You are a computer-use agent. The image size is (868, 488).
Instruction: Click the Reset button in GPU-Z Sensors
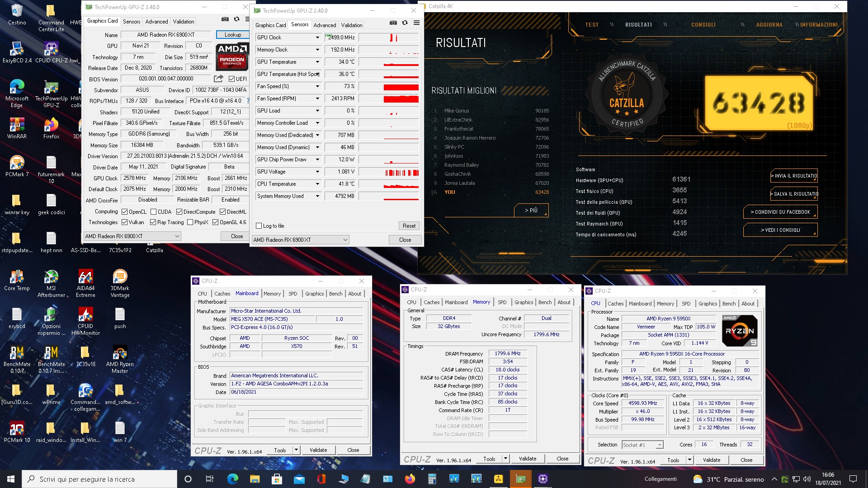pos(409,226)
